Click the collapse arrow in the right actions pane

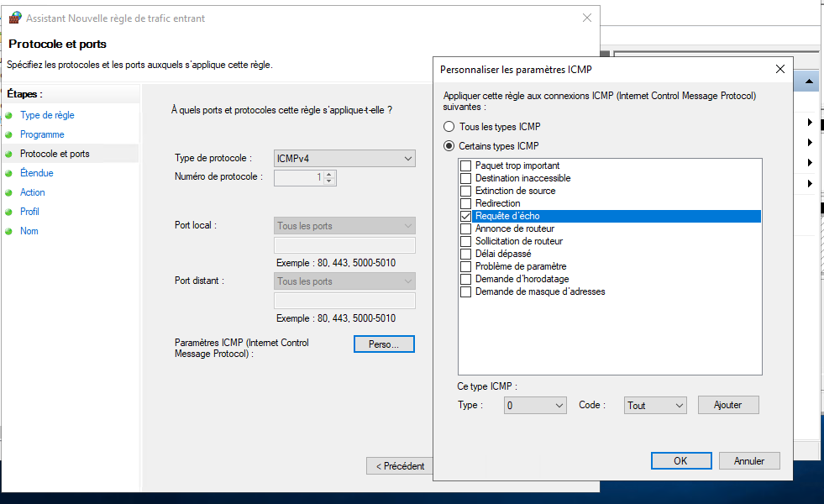[809, 81]
